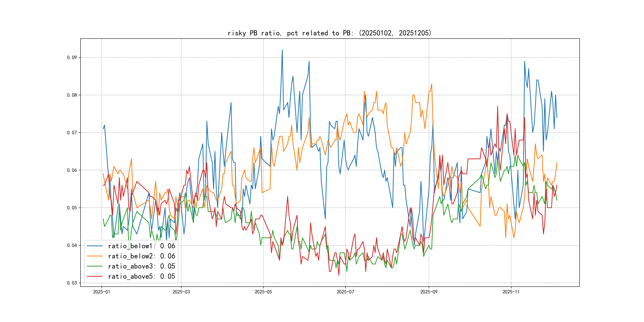This screenshot has height=322, width=644.
Task: Click the 0.06 y-axis tick label
Action: click(x=72, y=170)
